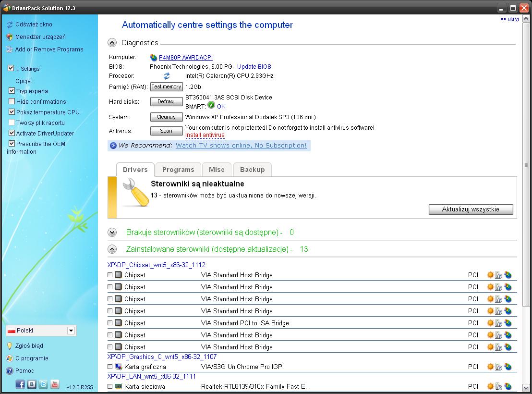Collapse Zainstalowane sterowniki section

[x=112, y=249]
